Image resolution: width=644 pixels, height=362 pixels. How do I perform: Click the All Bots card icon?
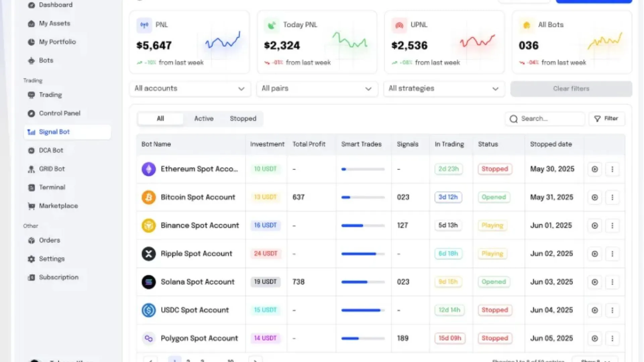click(527, 25)
